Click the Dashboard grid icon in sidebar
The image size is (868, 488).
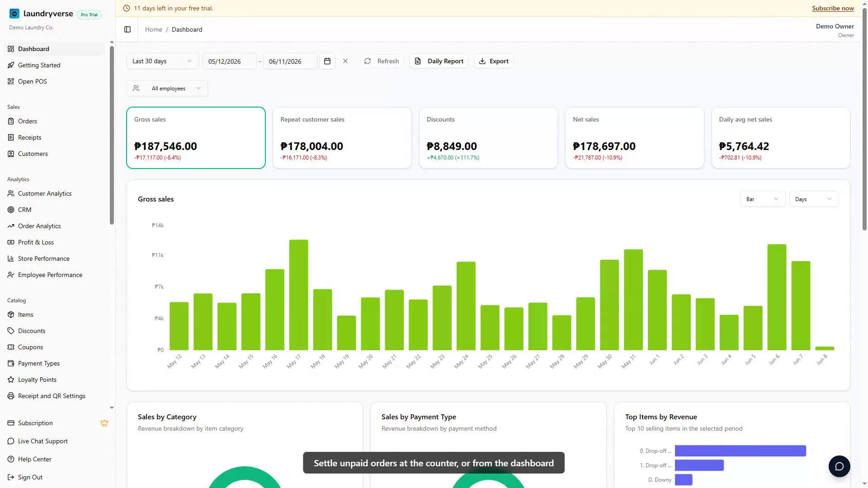[11, 49]
